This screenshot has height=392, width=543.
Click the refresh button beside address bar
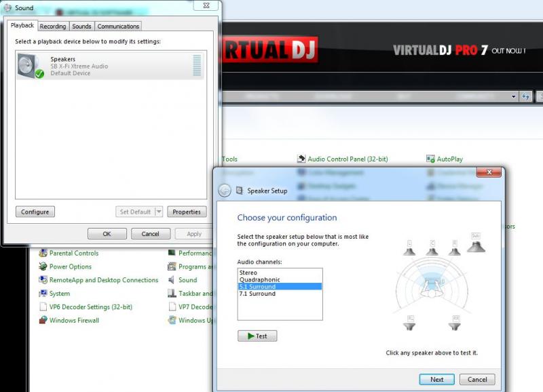pos(525,96)
